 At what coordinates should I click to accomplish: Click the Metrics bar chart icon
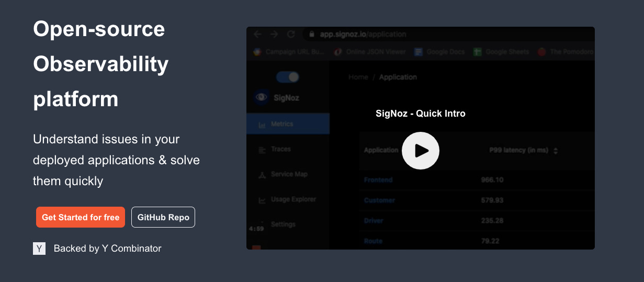tap(262, 125)
